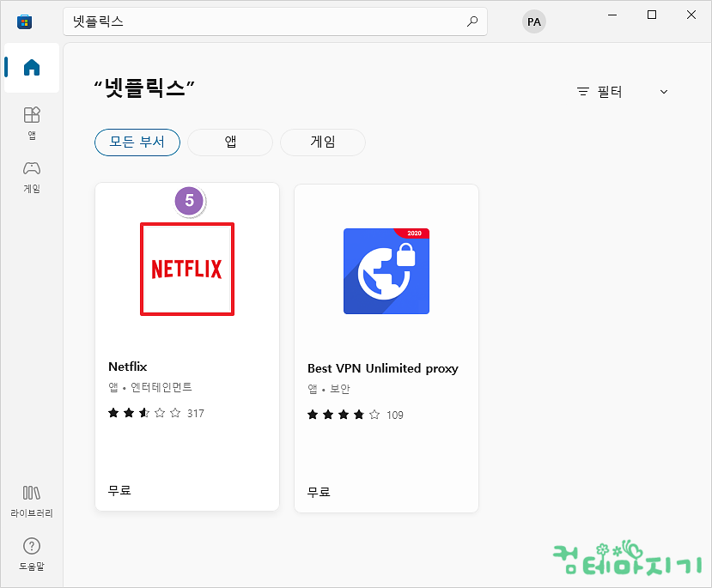Open 라이브러리 in the sidebar

pos(32,502)
